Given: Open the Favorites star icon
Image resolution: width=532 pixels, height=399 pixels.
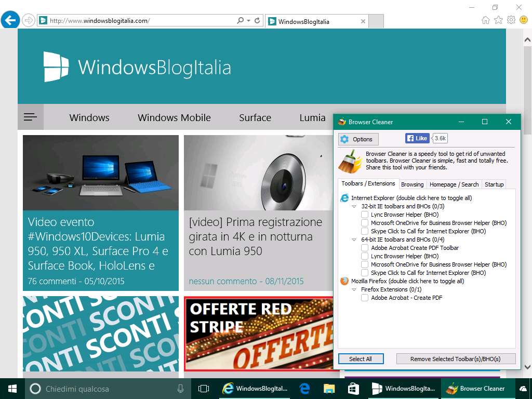Looking at the screenshot, I should (498, 20).
